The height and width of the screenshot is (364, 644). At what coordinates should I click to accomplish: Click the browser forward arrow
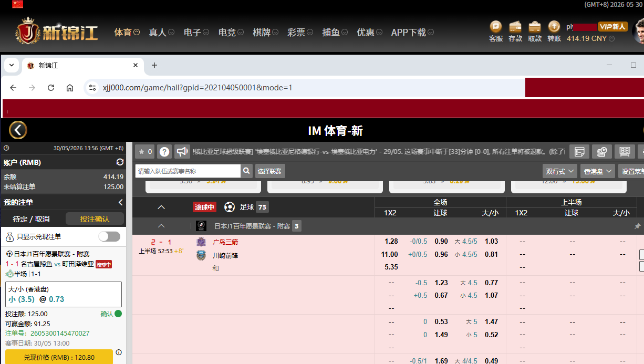(32, 88)
